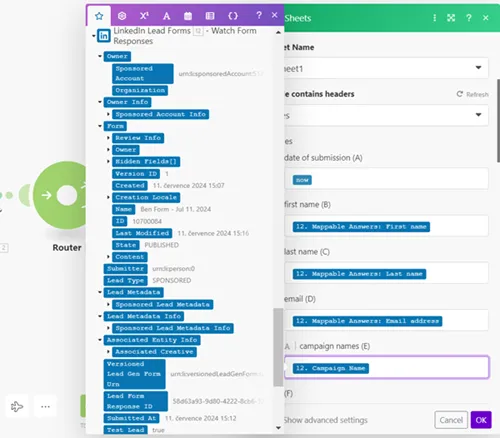500x438 pixels.
Task: Click the Refresh link for headers
Action: (x=473, y=94)
